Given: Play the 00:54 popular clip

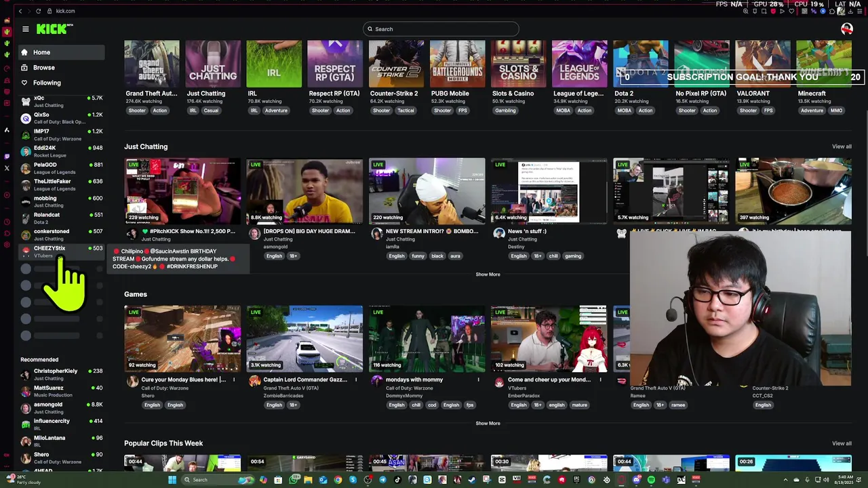Looking at the screenshot, I should [x=304, y=464].
